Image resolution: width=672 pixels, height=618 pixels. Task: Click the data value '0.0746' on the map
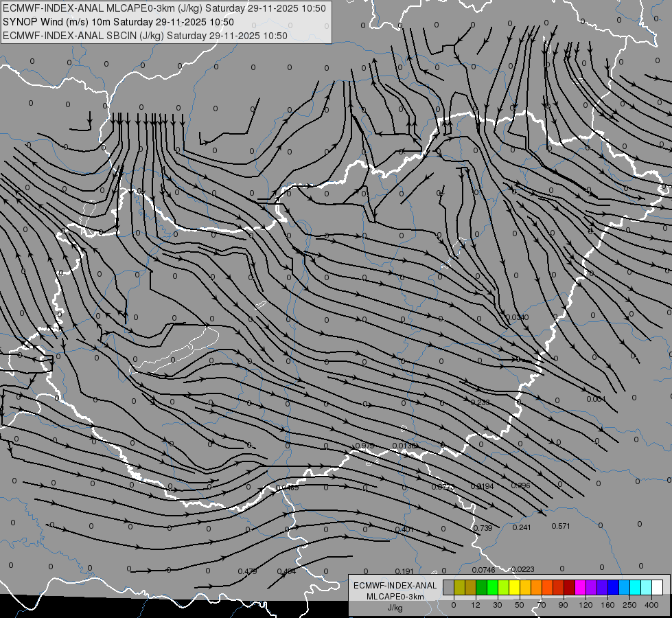tap(483, 570)
